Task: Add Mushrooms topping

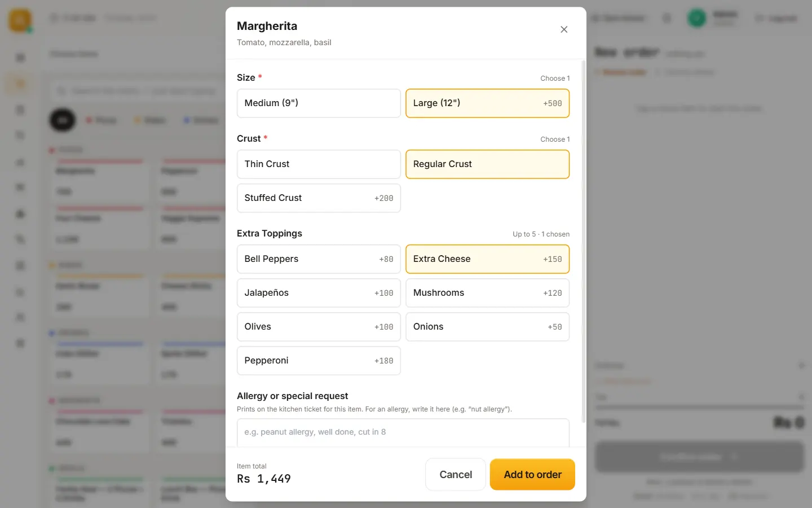Action: pyautogui.click(x=488, y=293)
